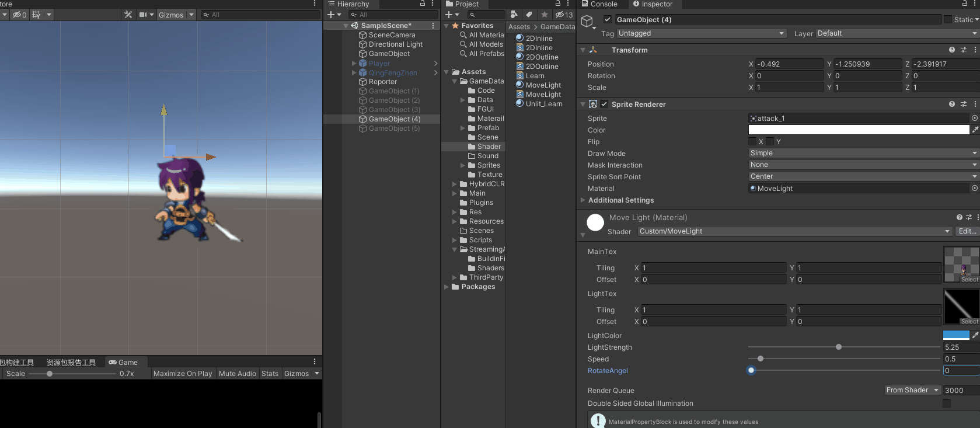
Task: Click Search by Label icon in Project
Action: [529, 15]
